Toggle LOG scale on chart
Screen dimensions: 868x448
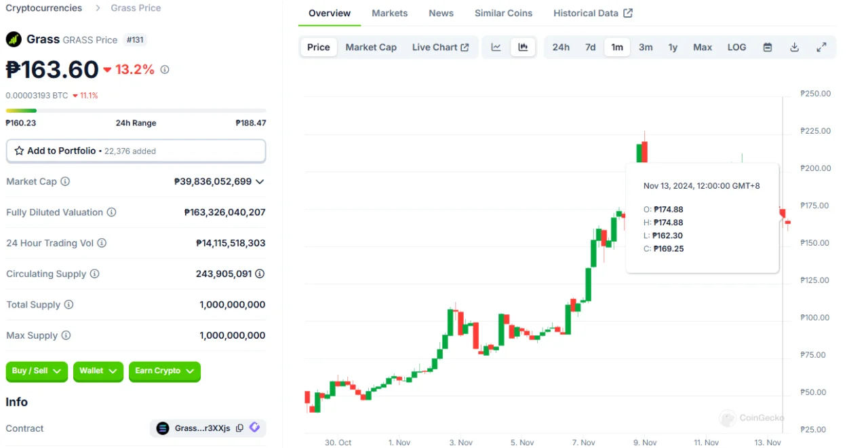coord(736,48)
